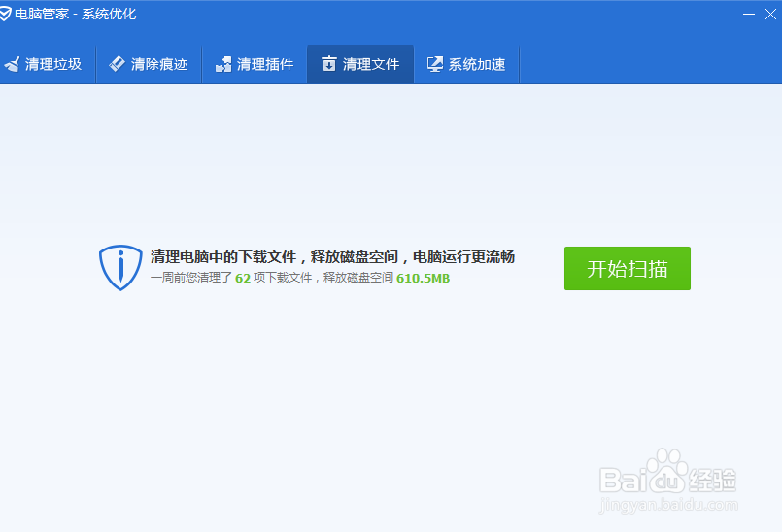The image size is (782, 532).
Task: Click the plugin blocks icon for 清理插件
Action: [223, 64]
